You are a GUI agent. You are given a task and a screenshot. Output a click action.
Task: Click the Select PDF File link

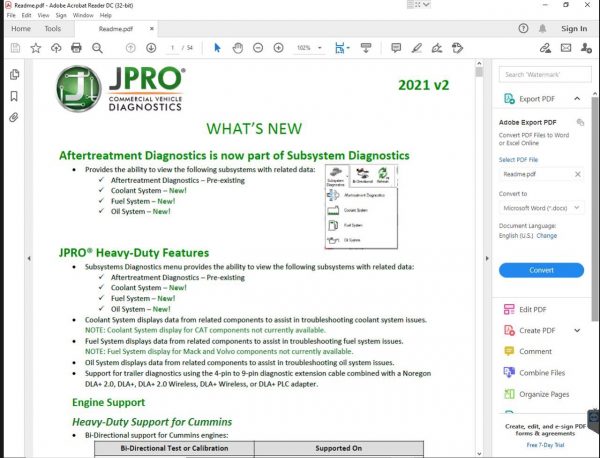pyautogui.click(x=518, y=160)
